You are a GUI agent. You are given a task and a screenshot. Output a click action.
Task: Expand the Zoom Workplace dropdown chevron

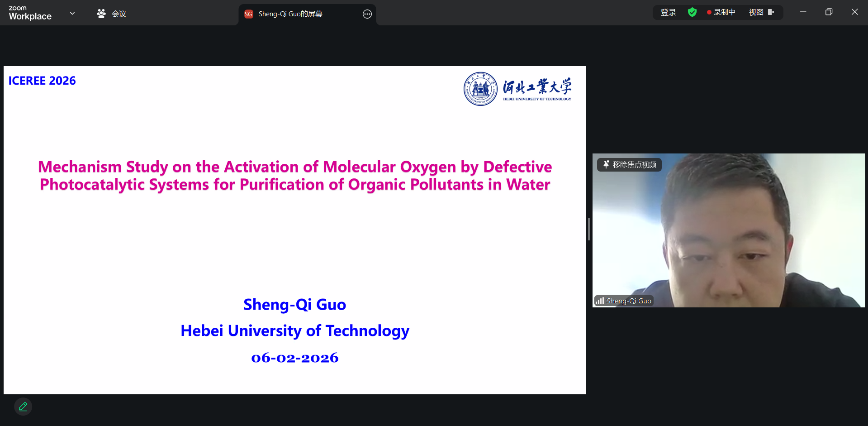(72, 14)
